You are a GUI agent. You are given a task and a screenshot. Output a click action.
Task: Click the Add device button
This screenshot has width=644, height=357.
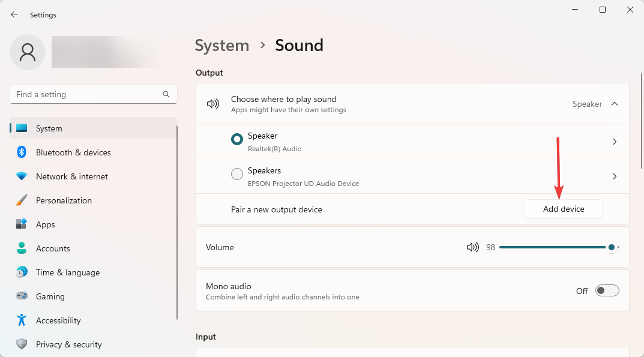(x=564, y=209)
